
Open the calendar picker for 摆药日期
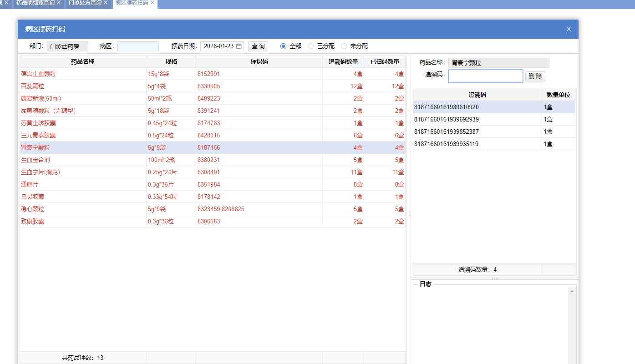pos(239,46)
